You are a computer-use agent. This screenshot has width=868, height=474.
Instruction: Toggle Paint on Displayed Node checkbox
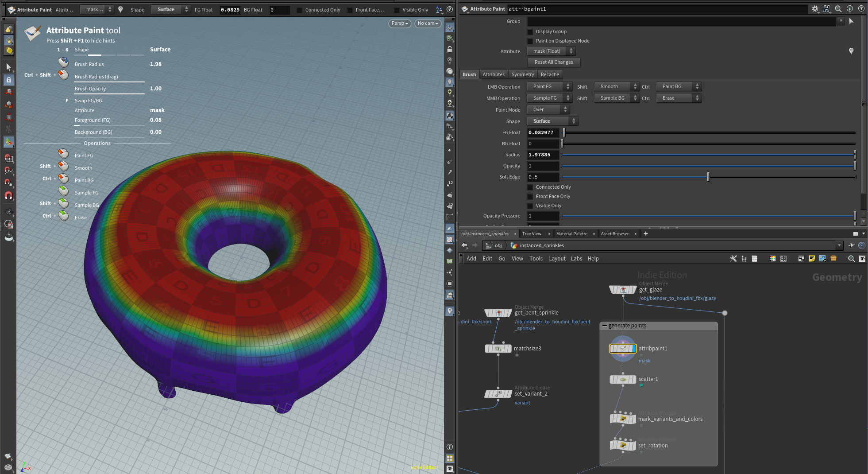tap(530, 41)
